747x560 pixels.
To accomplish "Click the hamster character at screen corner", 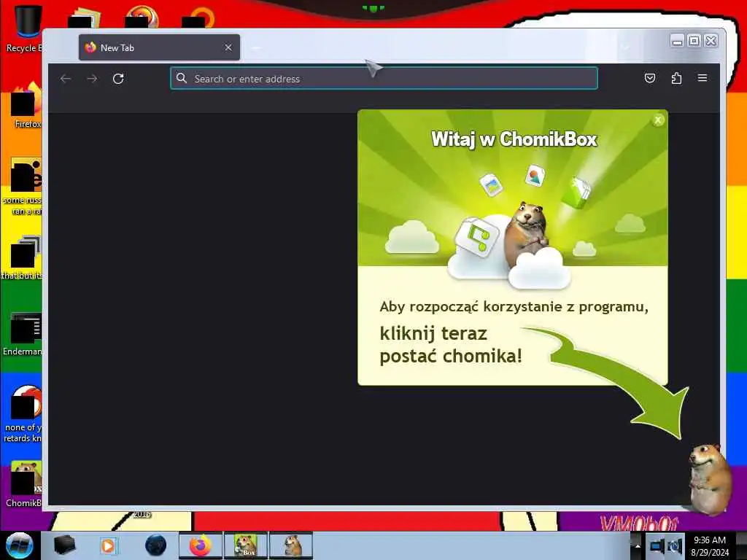I will coord(710,480).
